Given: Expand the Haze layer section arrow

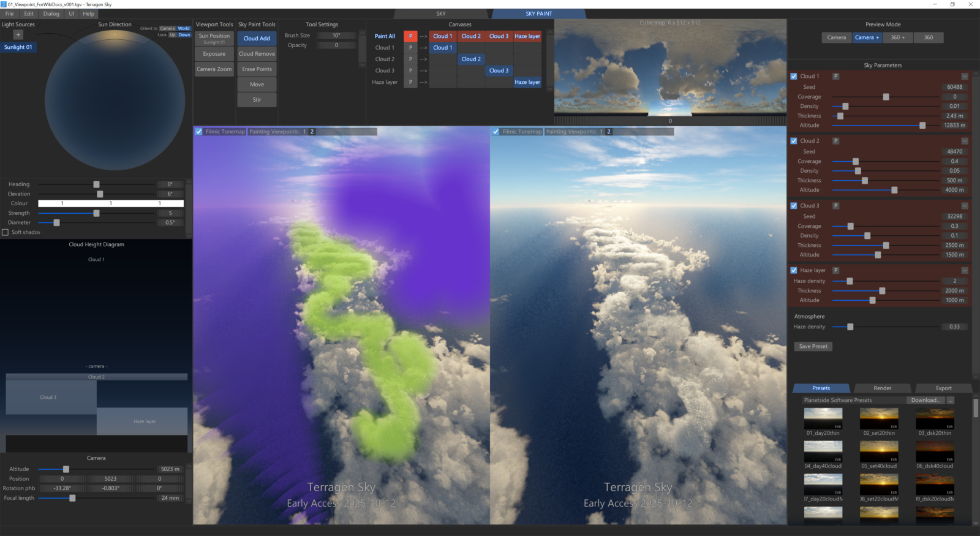Looking at the screenshot, I should (965, 270).
